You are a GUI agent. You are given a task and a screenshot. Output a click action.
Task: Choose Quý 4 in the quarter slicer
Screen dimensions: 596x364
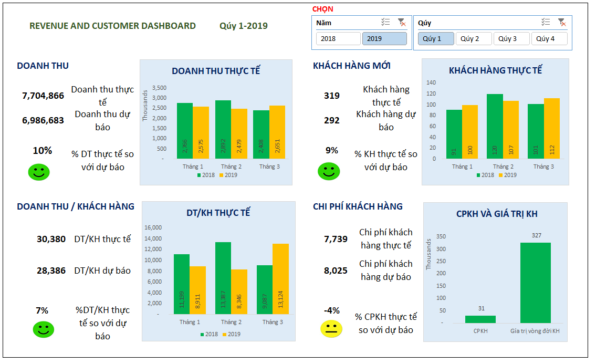pyautogui.click(x=549, y=38)
